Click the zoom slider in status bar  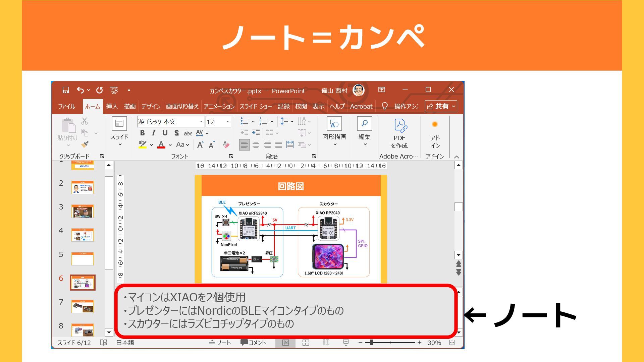[372, 343]
